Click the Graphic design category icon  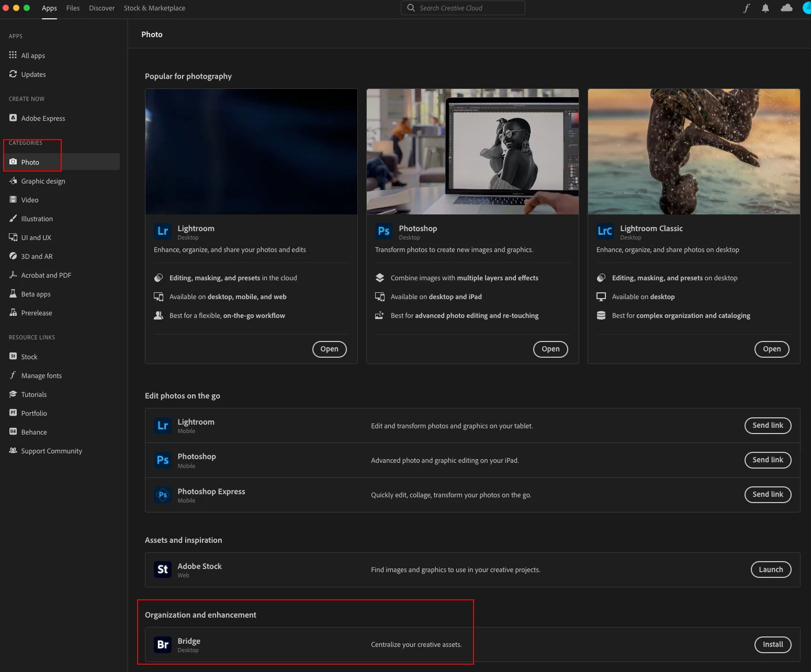coord(13,180)
